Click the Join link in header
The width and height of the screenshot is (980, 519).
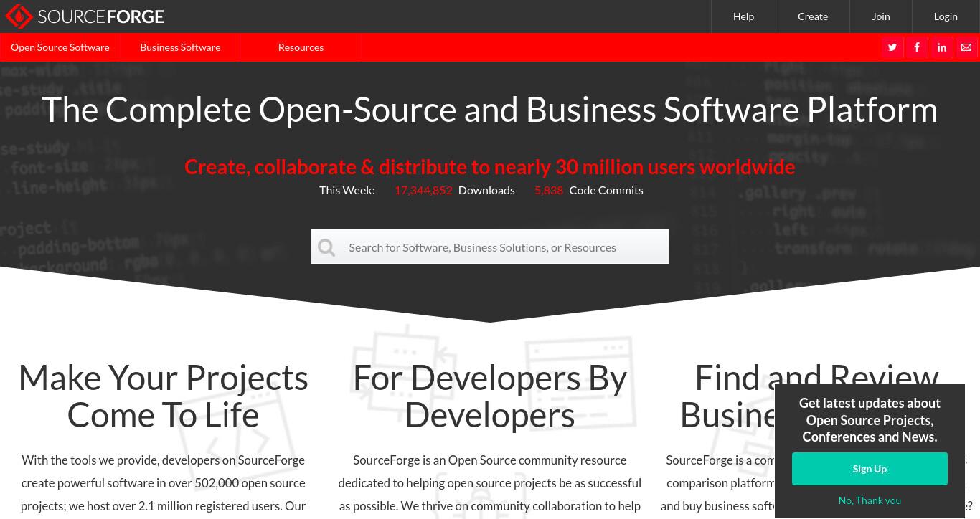click(881, 16)
